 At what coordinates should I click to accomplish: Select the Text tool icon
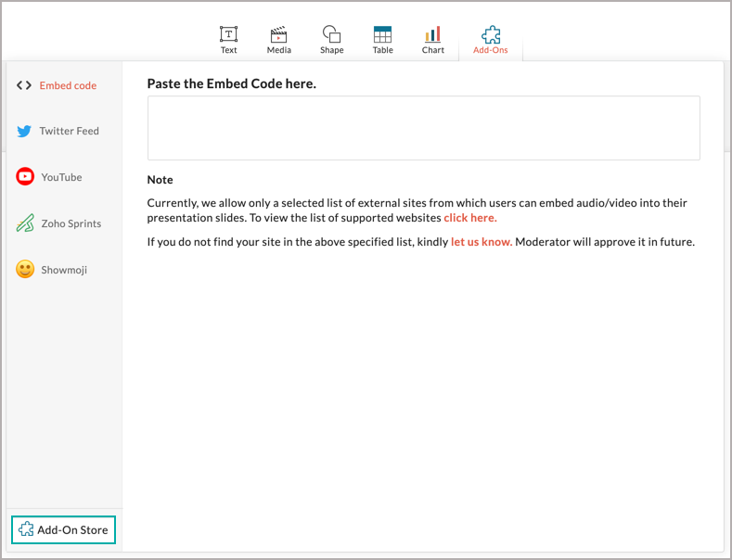[x=229, y=34]
